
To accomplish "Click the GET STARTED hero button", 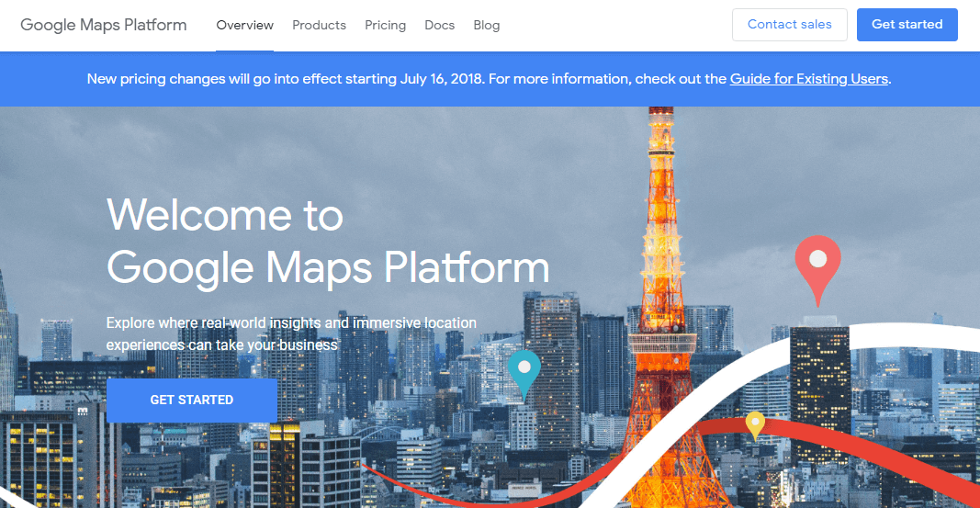I will click(x=192, y=400).
